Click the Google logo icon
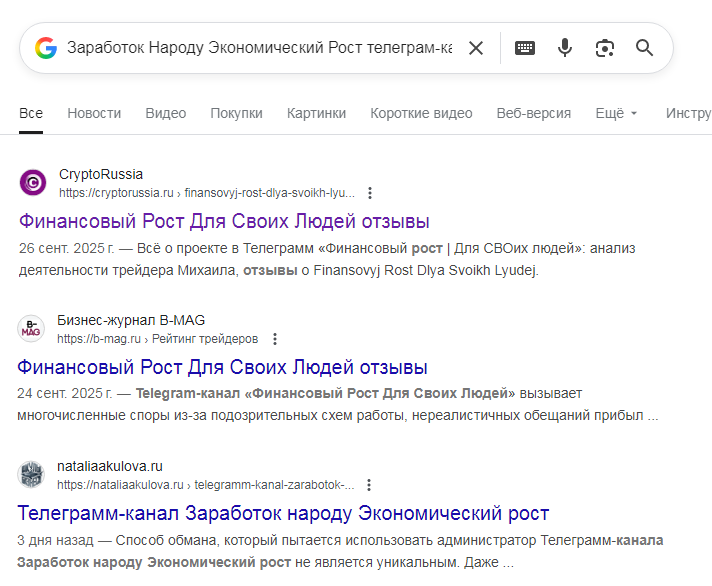 [x=46, y=48]
